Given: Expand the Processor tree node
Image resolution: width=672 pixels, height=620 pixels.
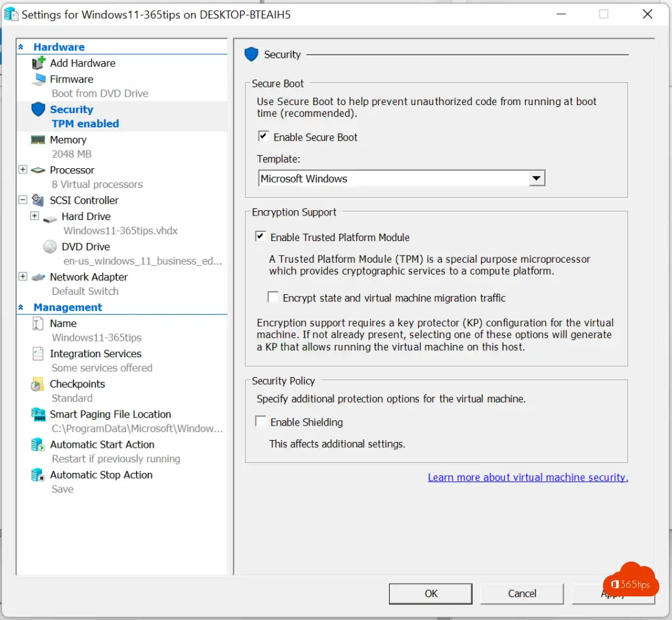Looking at the screenshot, I should (x=23, y=169).
